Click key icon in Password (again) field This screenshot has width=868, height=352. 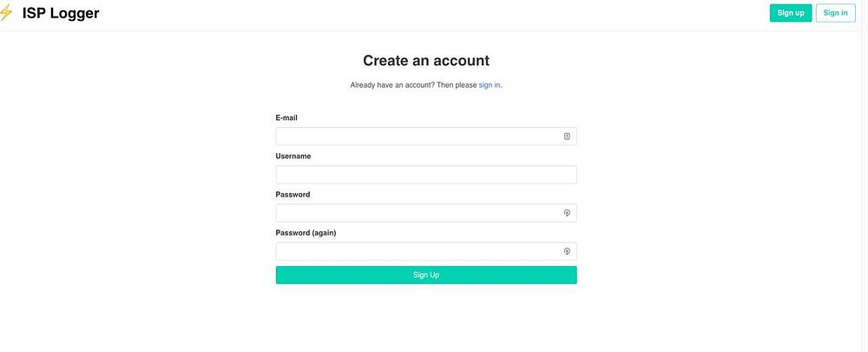pyautogui.click(x=567, y=251)
